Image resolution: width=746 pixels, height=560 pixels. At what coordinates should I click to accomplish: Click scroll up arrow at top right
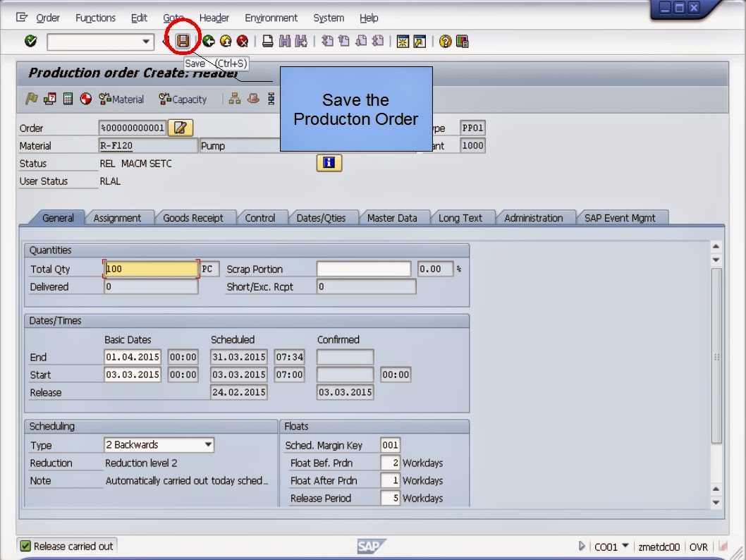coord(716,246)
